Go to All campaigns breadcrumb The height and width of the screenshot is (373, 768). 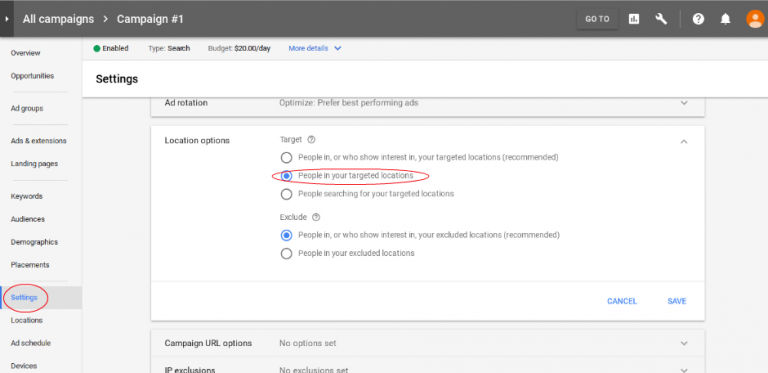[x=58, y=19]
